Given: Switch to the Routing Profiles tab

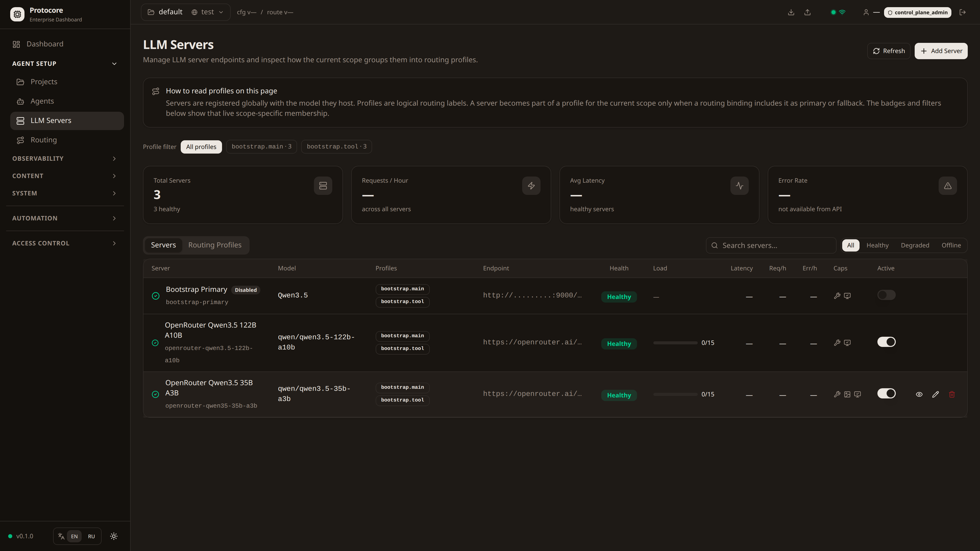Looking at the screenshot, I should tap(215, 245).
